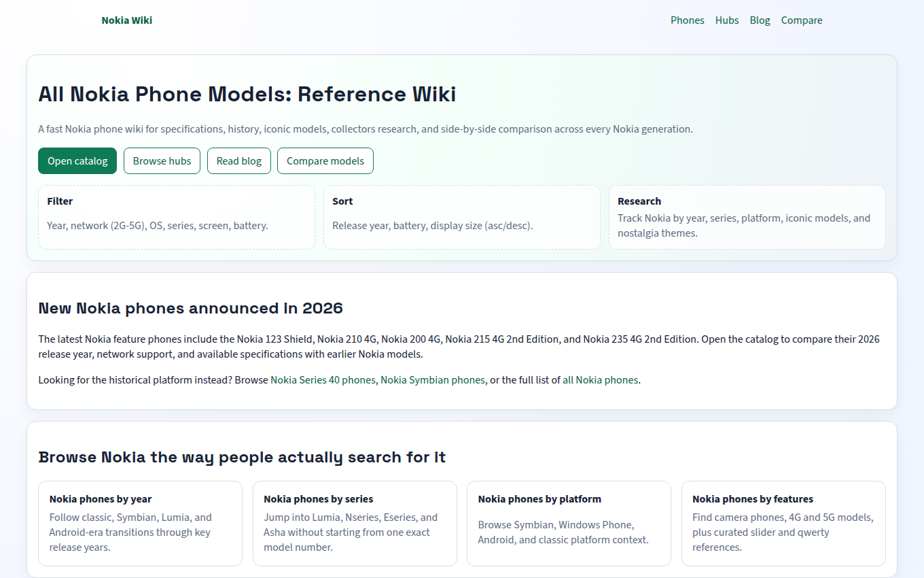Select the Research info card
Viewport: 924px width, 578px height.
(x=747, y=217)
